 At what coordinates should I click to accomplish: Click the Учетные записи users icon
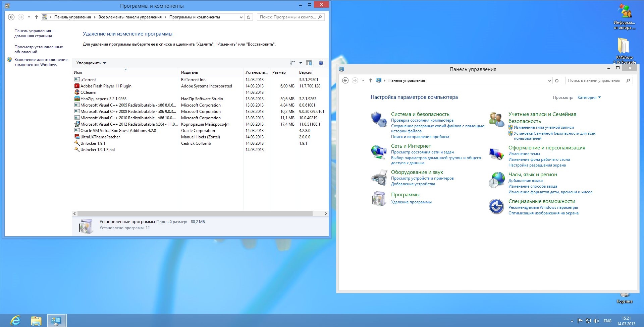click(x=496, y=119)
